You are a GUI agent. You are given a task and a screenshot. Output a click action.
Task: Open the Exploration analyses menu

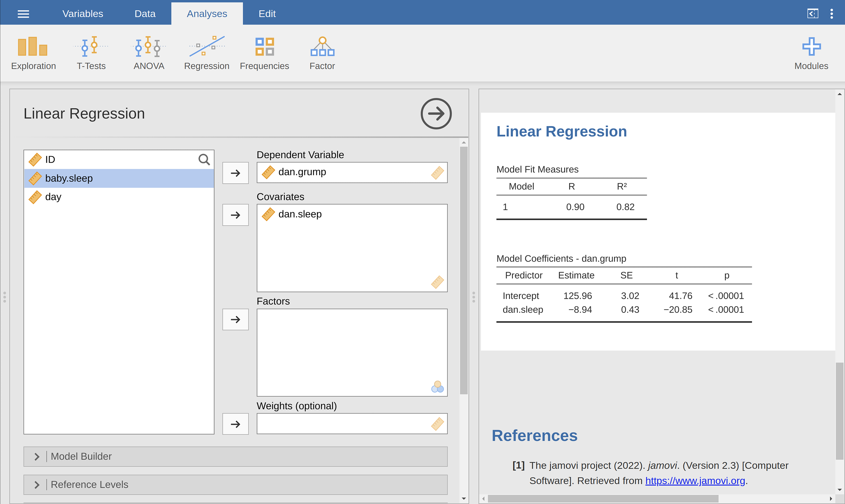[33, 53]
